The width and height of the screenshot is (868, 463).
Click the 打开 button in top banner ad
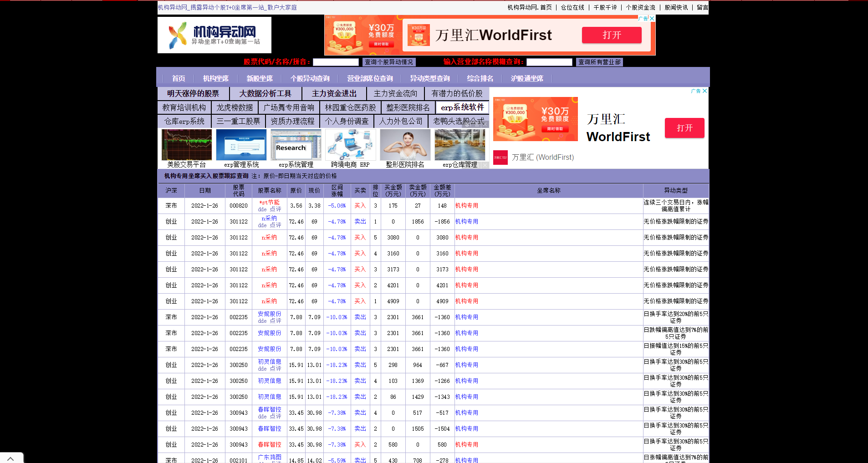click(x=612, y=35)
